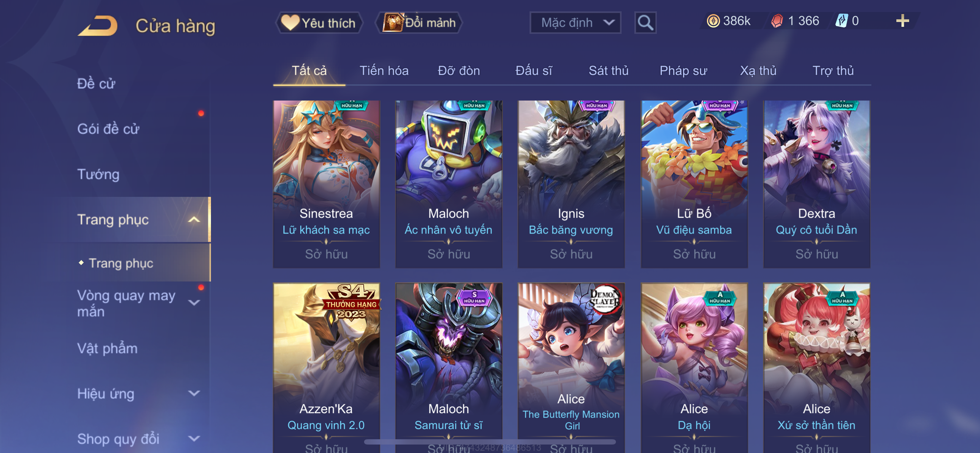
Task: Expand the Hiệu ứng sidebar section
Action: tap(194, 393)
